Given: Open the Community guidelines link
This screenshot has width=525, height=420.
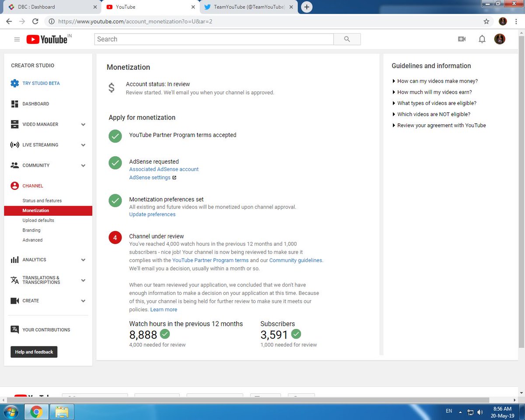Looking at the screenshot, I should pyautogui.click(x=296, y=260).
